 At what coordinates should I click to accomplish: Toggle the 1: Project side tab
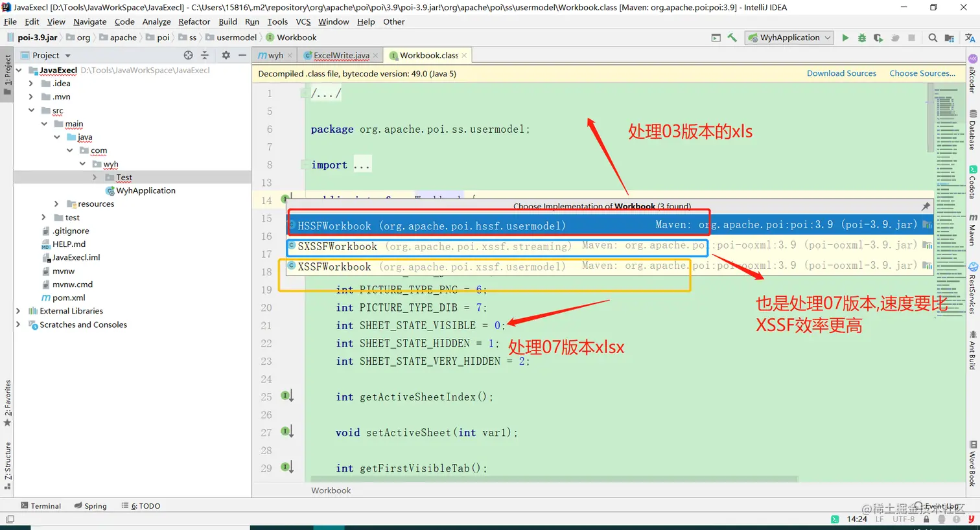click(x=7, y=75)
